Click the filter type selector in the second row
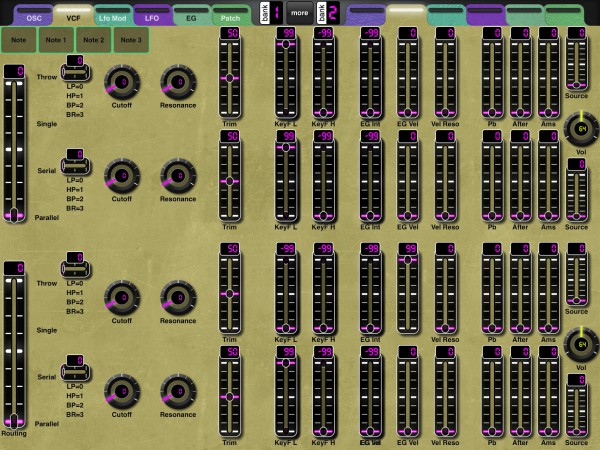This screenshot has width=600, height=450. (75, 166)
